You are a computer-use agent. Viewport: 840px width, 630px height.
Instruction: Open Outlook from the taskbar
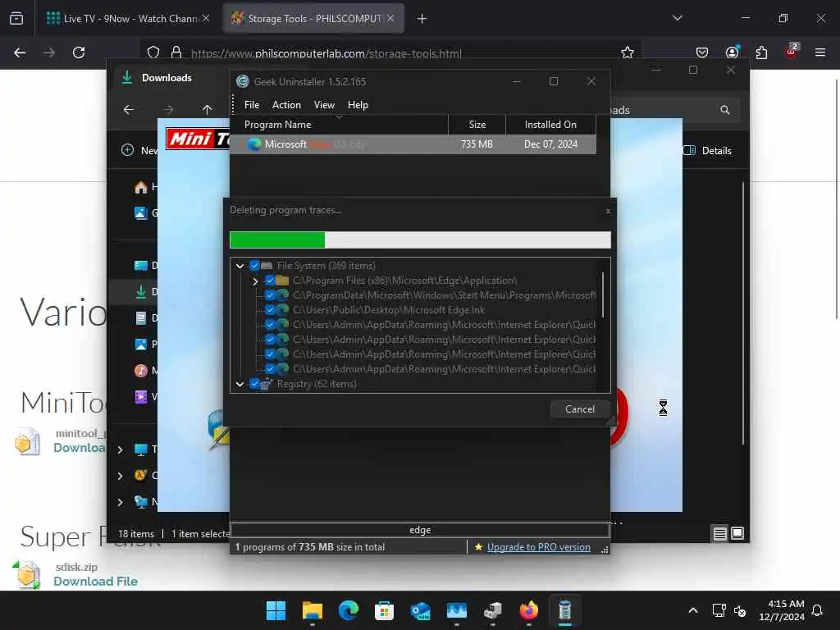pos(421,610)
